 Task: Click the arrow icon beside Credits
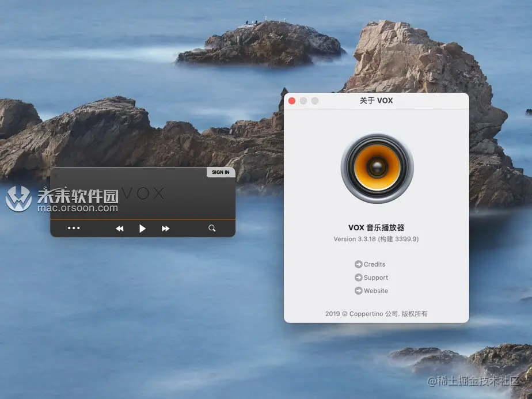358,264
